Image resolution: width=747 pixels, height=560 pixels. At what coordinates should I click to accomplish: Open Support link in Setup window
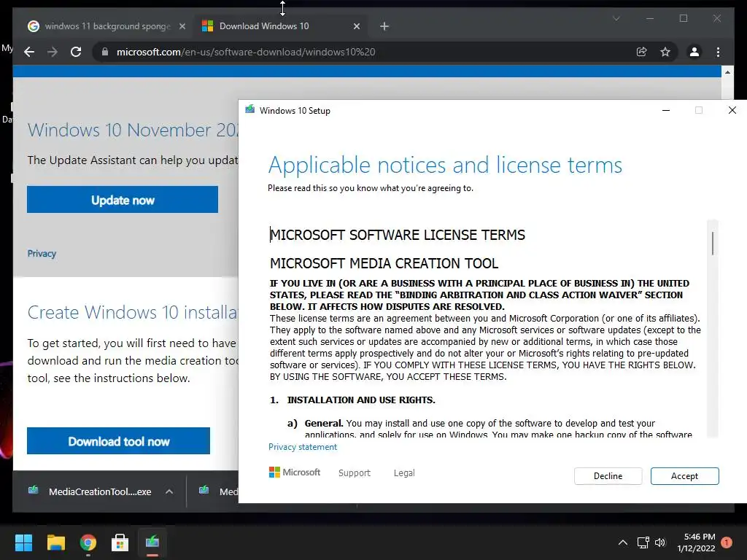click(x=354, y=472)
